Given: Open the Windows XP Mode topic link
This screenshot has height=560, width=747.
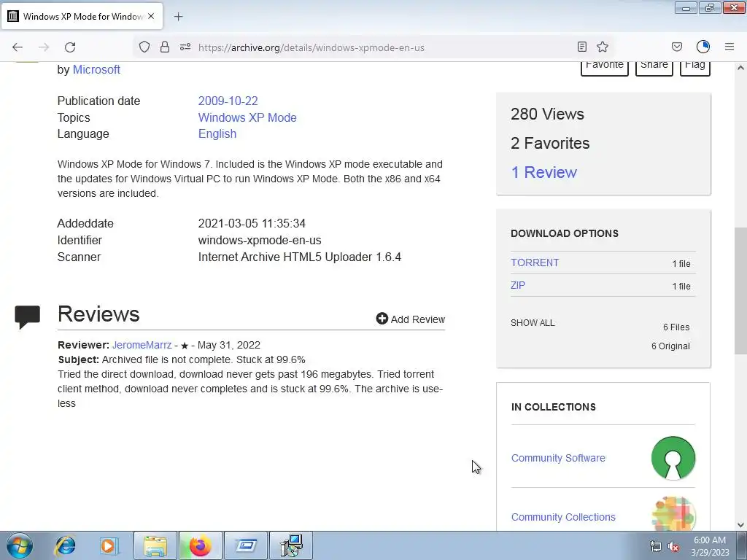Looking at the screenshot, I should (x=247, y=117).
